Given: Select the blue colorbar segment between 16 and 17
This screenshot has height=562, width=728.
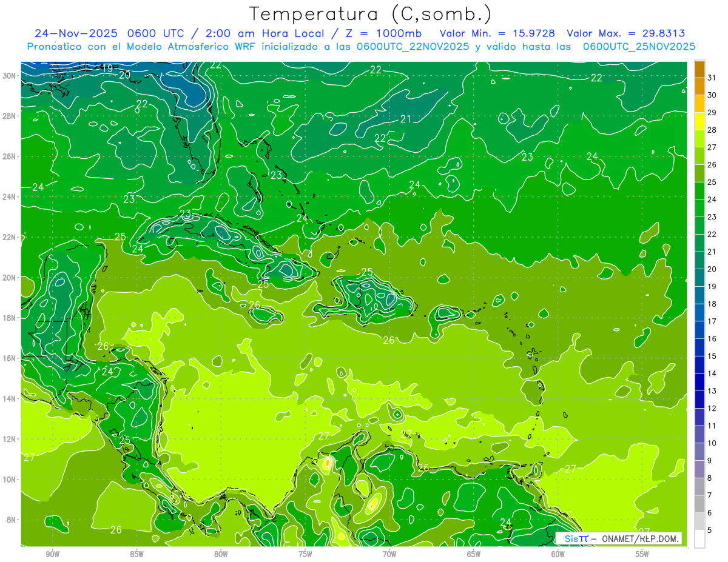Looking at the screenshot, I should click(x=699, y=330).
